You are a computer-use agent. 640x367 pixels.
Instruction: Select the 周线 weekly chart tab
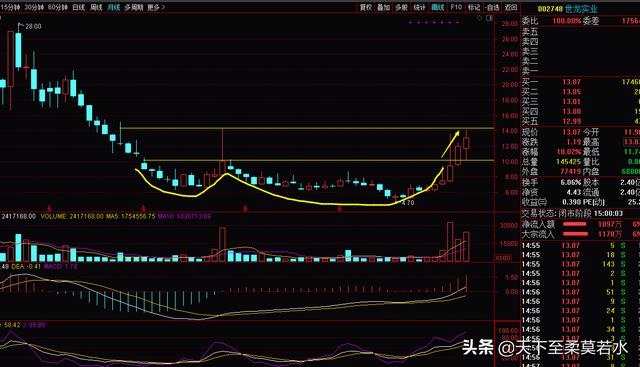point(96,7)
